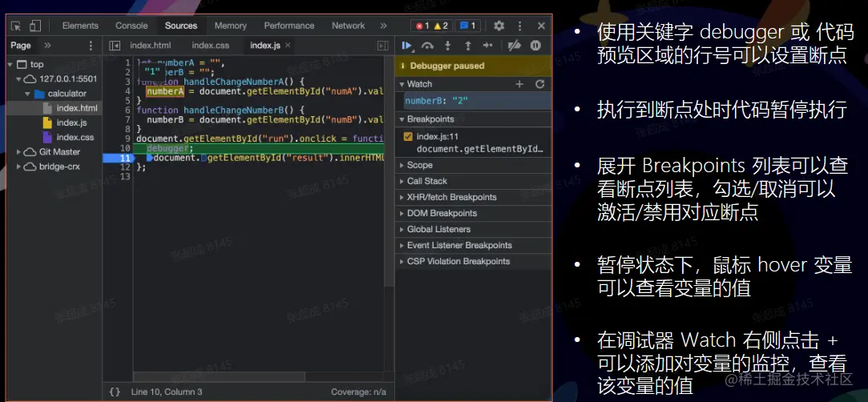Open the Memory panel tab

(230, 26)
